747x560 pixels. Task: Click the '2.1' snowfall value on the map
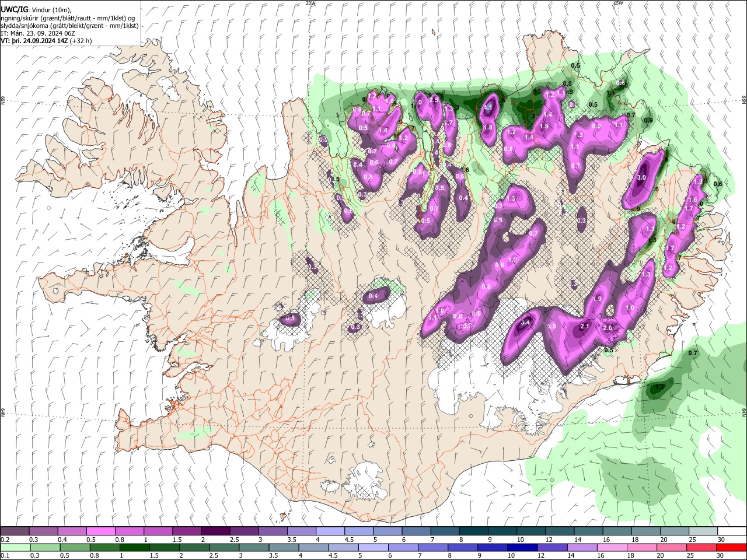[585, 326]
